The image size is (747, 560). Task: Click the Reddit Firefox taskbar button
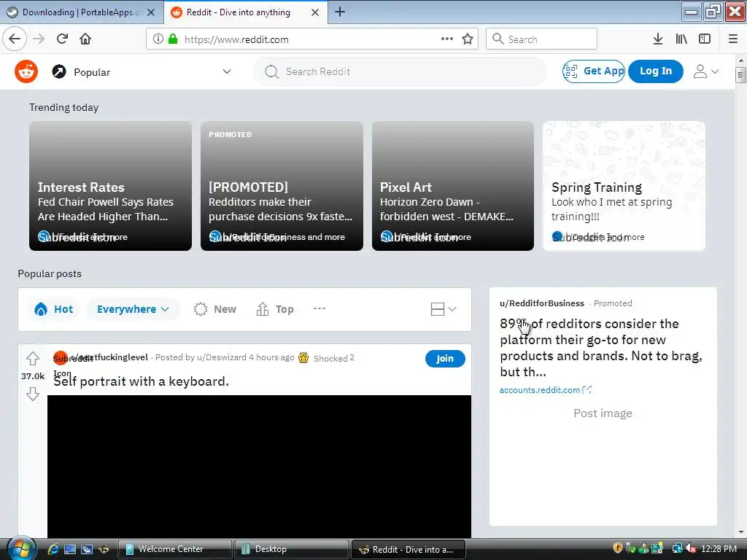click(408, 549)
